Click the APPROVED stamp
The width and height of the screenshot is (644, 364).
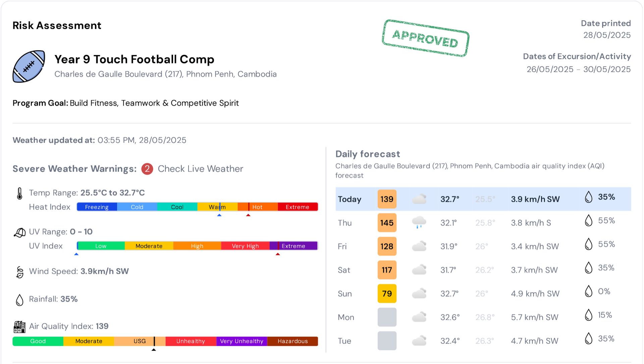(425, 38)
